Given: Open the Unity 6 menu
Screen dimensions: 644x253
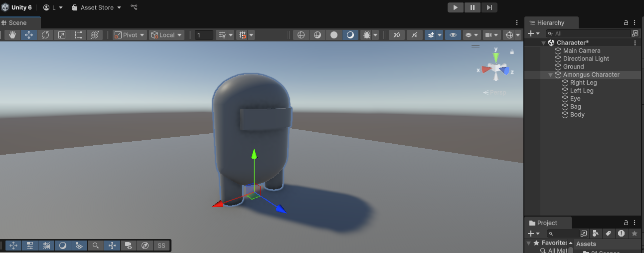Looking at the screenshot, I should 17,7.
